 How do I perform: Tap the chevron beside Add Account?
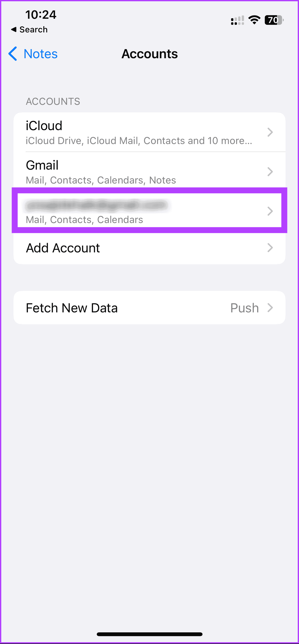pyautogui.click(x=270, y=248)
